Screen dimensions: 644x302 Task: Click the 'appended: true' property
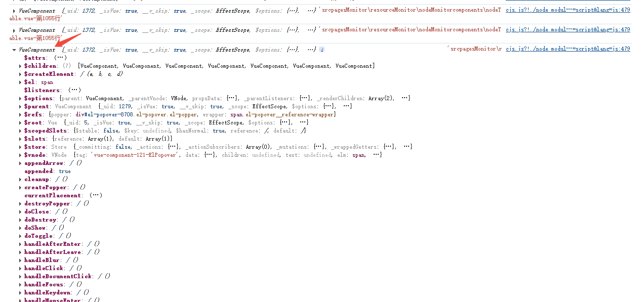coord(48,171)
